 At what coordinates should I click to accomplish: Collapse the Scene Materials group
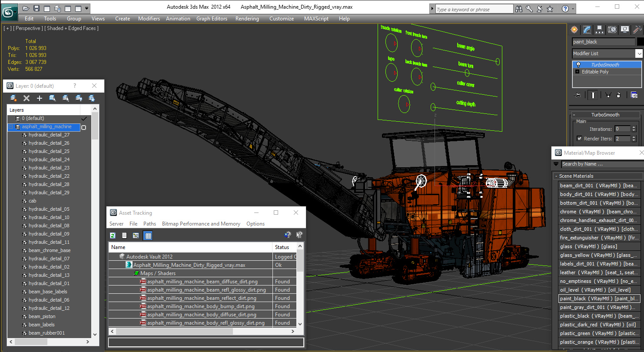[556, 176]
